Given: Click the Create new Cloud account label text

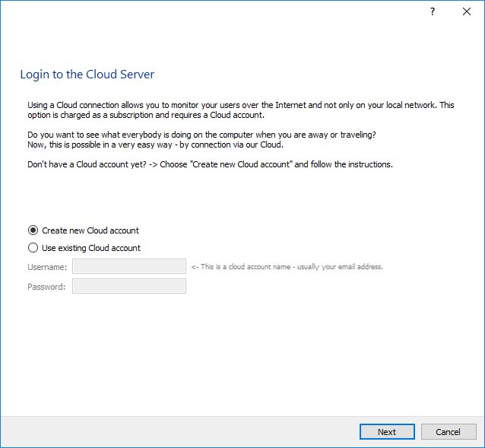Looking at the screenshot, I should pos(90,230).
